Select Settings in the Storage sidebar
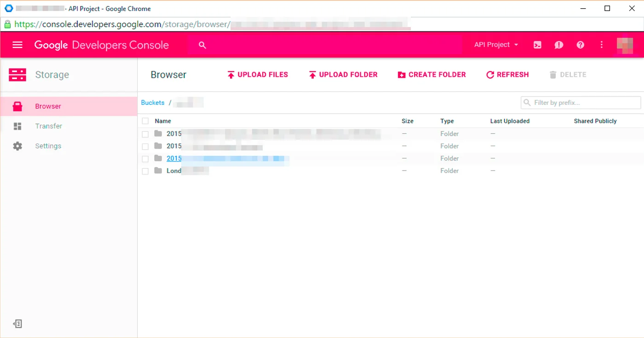Screen dimensions: 644x338 [x=69, y=146]
